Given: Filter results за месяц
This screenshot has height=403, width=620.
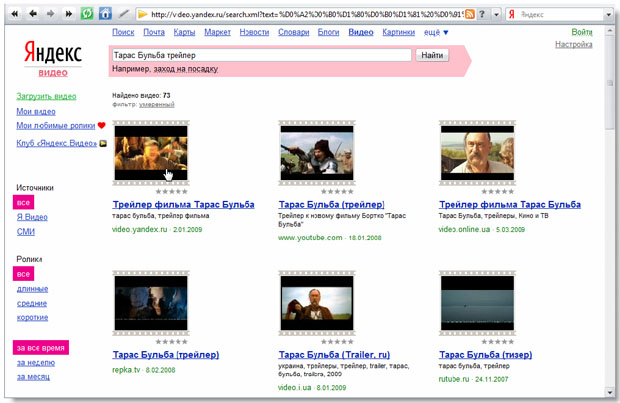Looking at the screenshot, I should point(33,377).
